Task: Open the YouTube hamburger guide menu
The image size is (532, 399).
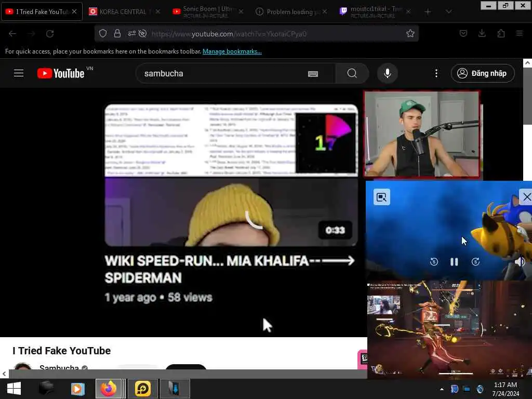Action: click(19, 73)
